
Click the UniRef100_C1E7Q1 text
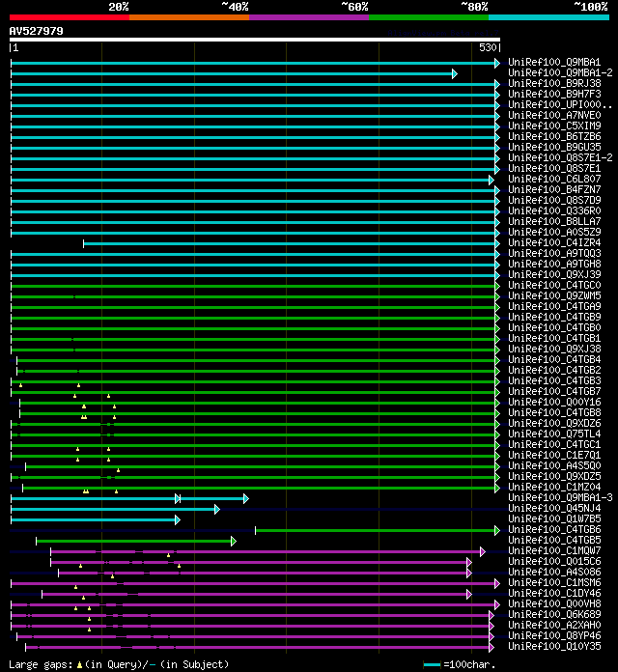[x=554, y=455]
